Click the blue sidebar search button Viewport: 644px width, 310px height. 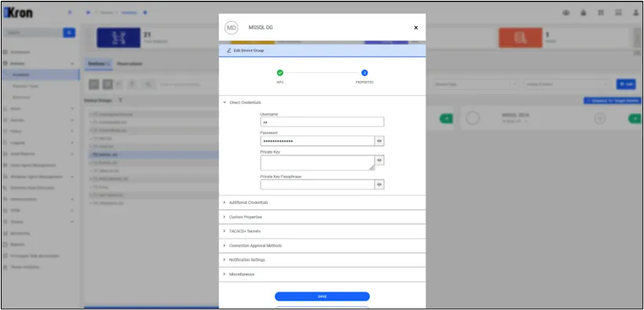(69, 33)
